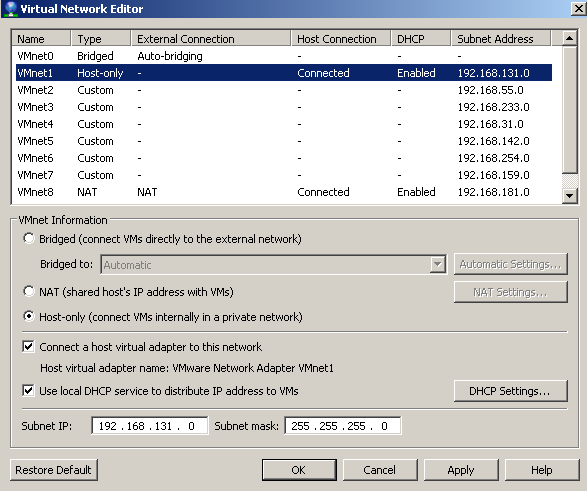
Task: Select the VMnet0 row
Action: tap(284, 56)
